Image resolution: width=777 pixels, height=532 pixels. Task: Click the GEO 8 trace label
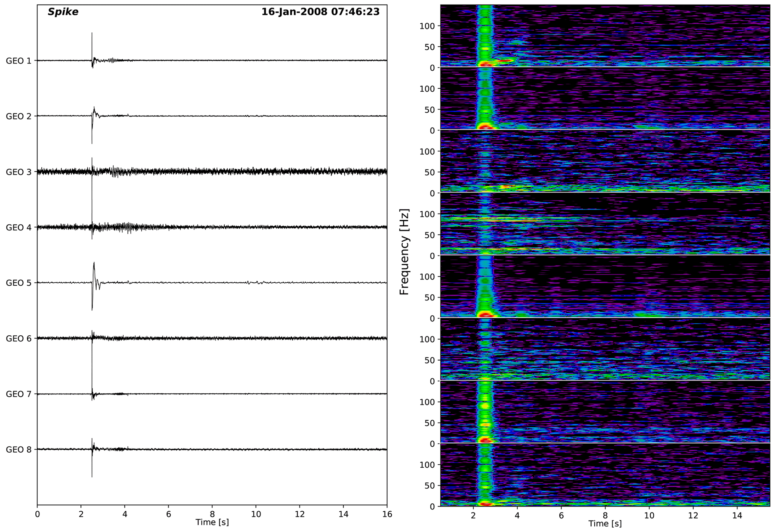(x=18, y=450)
